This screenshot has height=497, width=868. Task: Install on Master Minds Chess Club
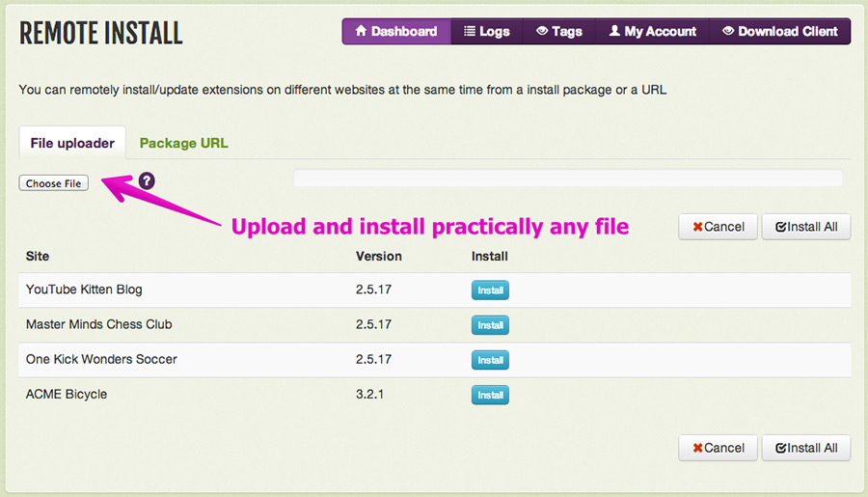point(490,324)
